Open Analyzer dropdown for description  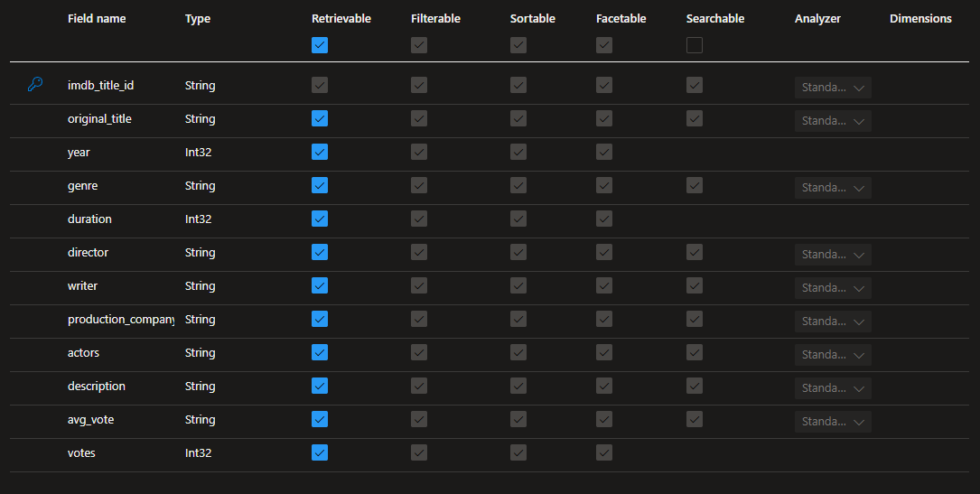point(833,387)
